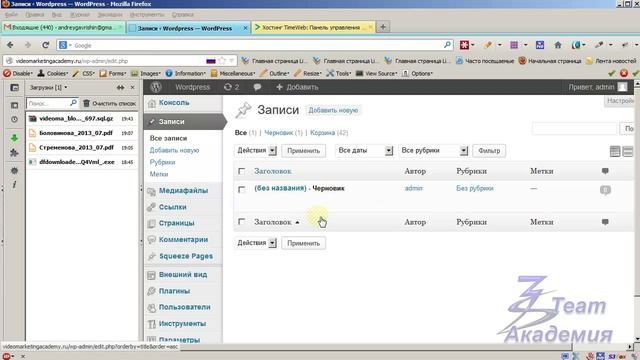Image resolution: width=640 pixels, height=360 pixels.
Task: Open the gear sidebar icon
Action: [x=14, y=170]
